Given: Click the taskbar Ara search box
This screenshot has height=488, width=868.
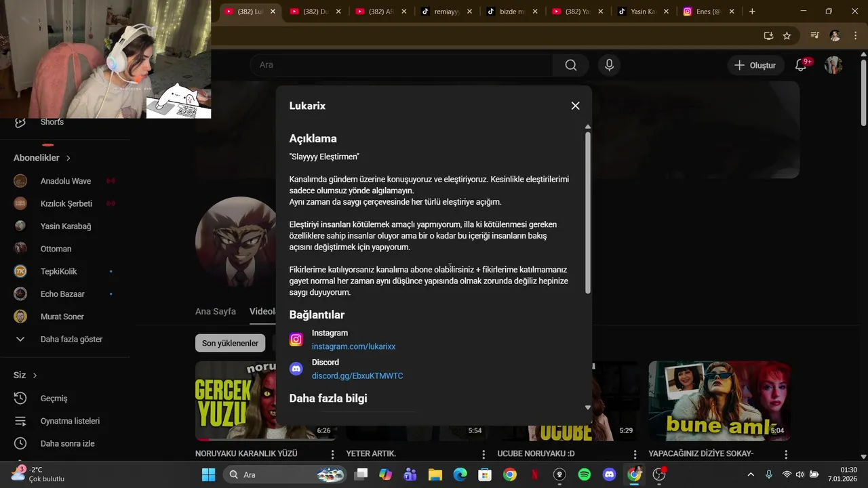Looking at the screenshot, I should 285,474.
